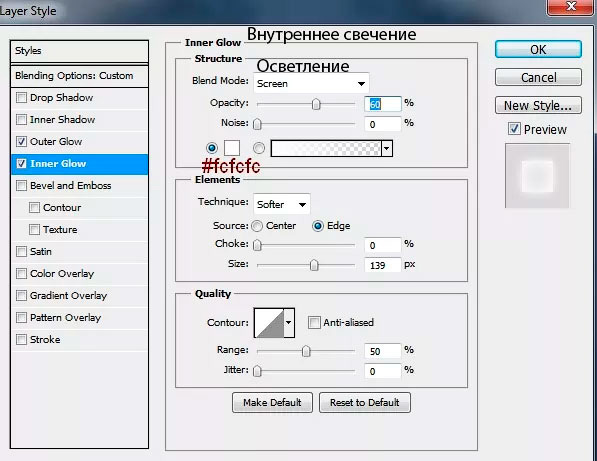The height and width of the screenshot is (461, 597).
Task: Enable the Stroke checkbox
Action: point(21,340)
